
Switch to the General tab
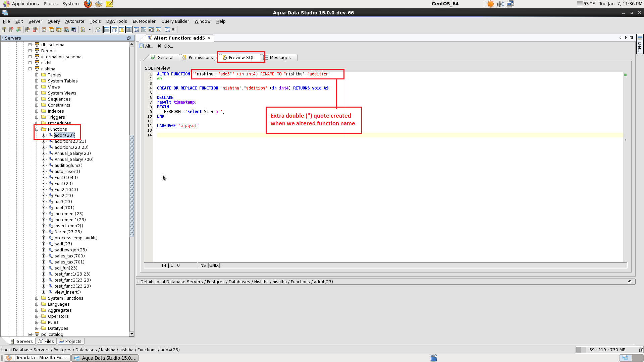pyautogui.click(x=162, y=58)
